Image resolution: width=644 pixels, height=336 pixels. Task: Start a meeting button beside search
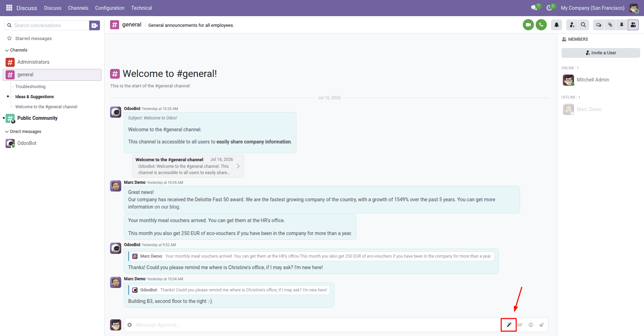(x=94, y=25)
